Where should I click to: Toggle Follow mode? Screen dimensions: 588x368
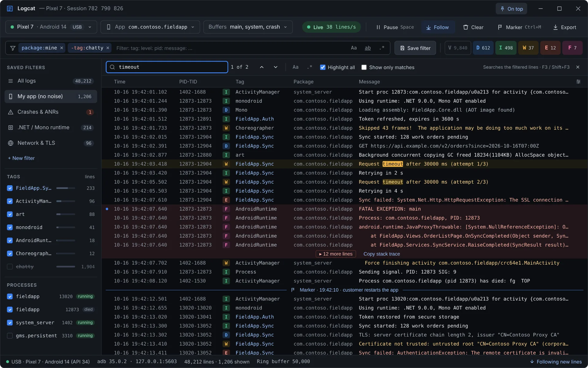437,27
